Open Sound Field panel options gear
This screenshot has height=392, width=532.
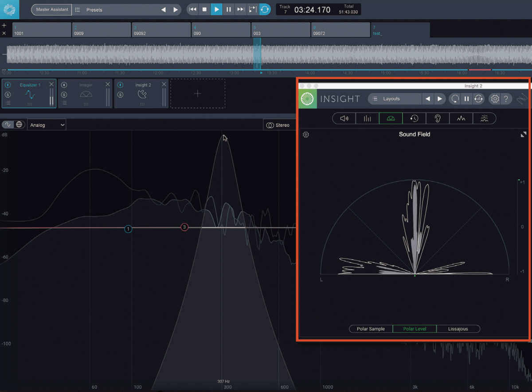[x=306, y=135]
